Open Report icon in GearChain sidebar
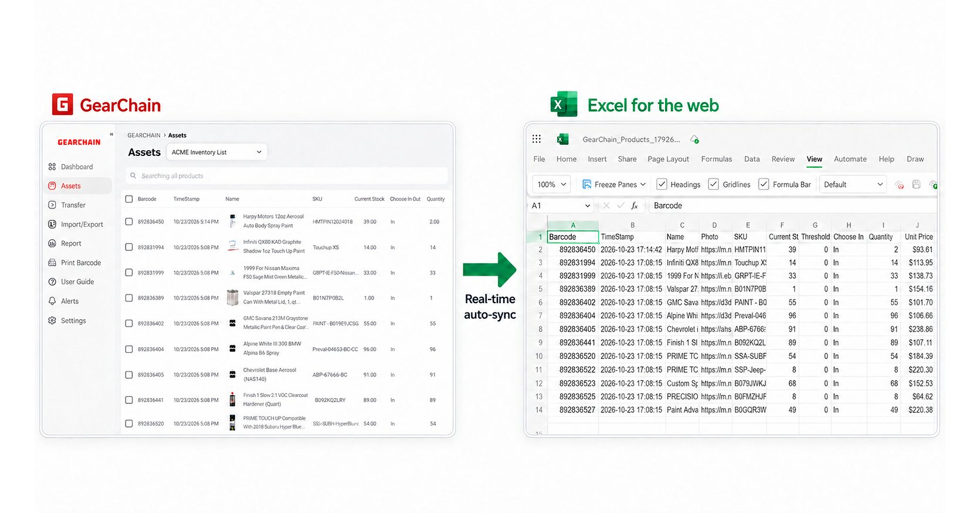 tap(52, 244)
